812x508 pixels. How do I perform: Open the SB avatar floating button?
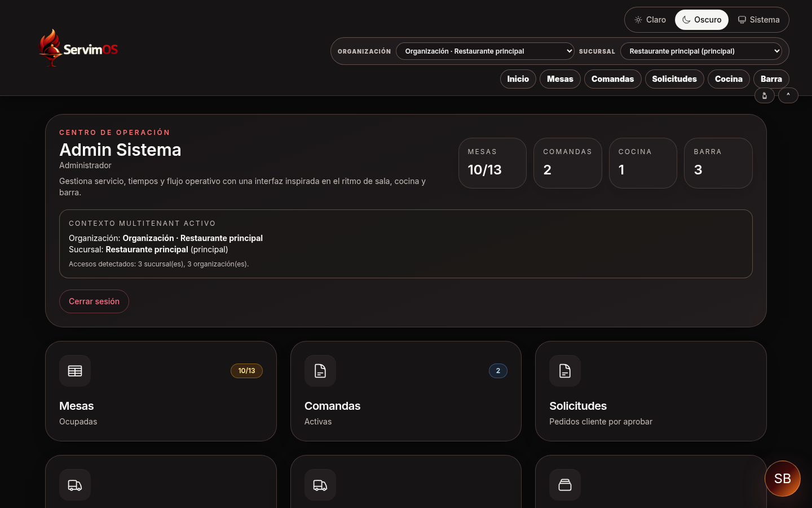coord(783,479)
